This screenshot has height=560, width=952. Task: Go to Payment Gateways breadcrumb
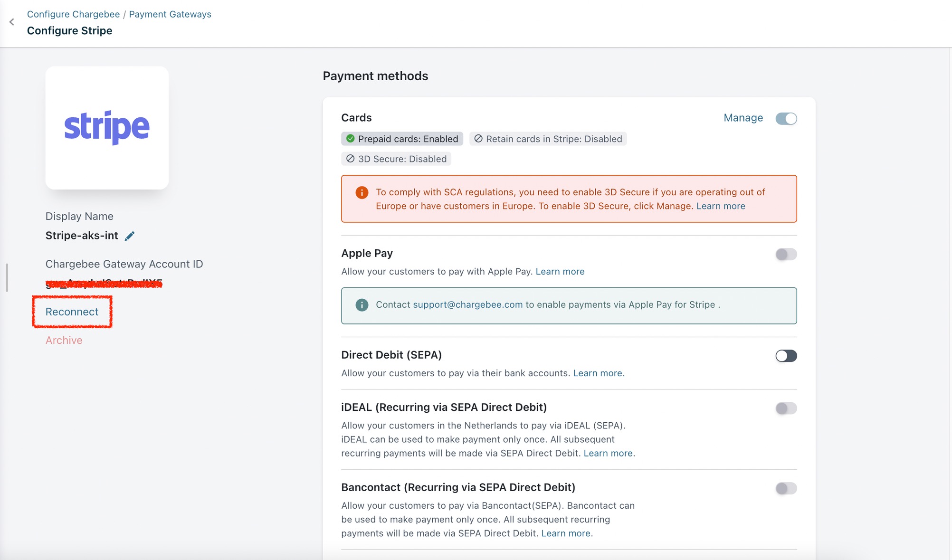(x=170, y=14)
